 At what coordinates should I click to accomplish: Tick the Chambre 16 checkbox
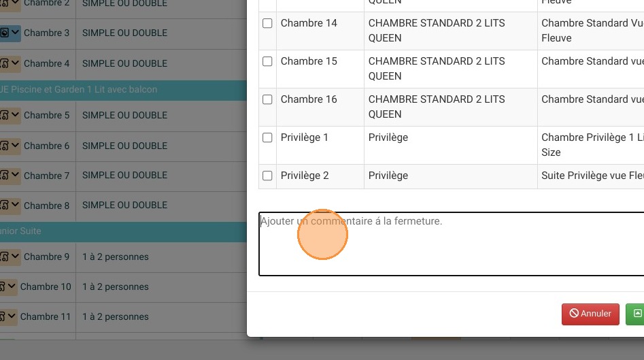[267, 99]
